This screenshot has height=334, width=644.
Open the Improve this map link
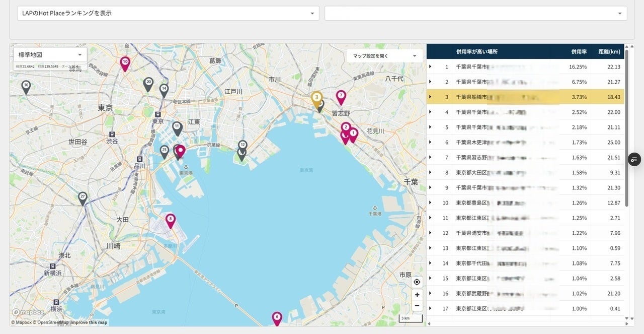89,322
